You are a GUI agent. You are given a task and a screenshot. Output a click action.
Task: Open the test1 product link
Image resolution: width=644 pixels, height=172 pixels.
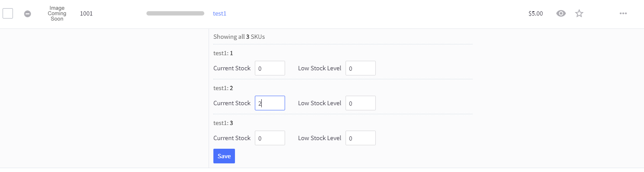click(219, 13)
